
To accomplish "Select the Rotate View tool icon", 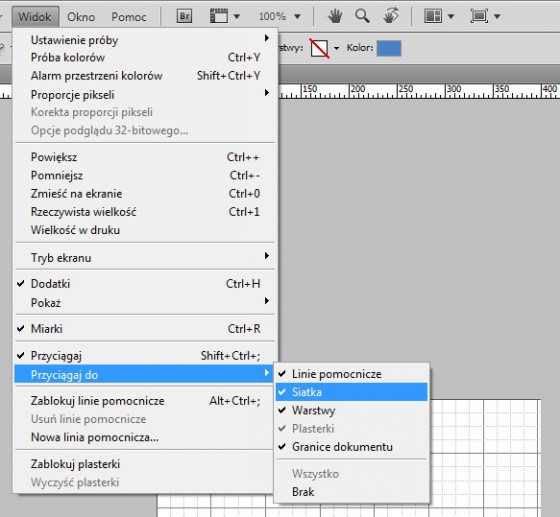I will pyautogui.click(x=391, y=16).
